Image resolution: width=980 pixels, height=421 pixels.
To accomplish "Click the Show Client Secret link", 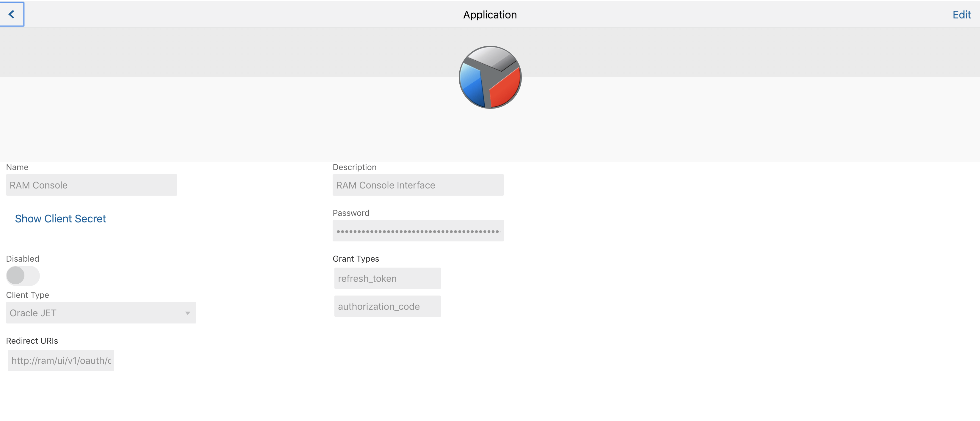I will coord(60,219).
